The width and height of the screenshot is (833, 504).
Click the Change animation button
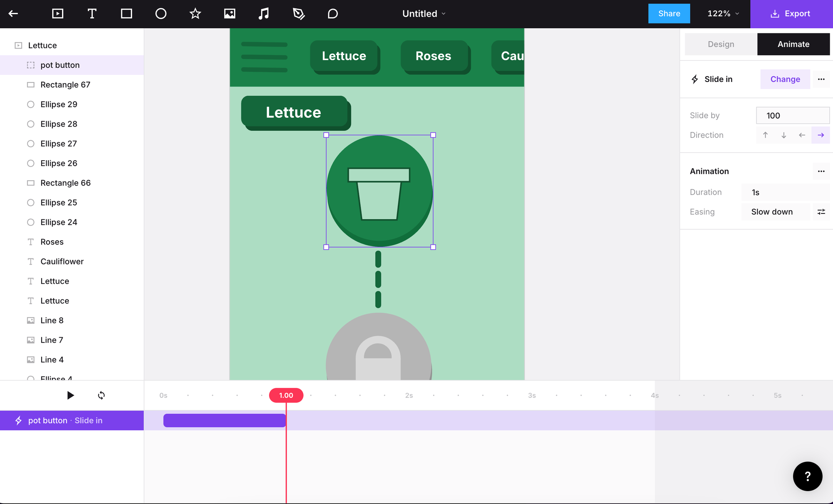(x=785, y=79)
